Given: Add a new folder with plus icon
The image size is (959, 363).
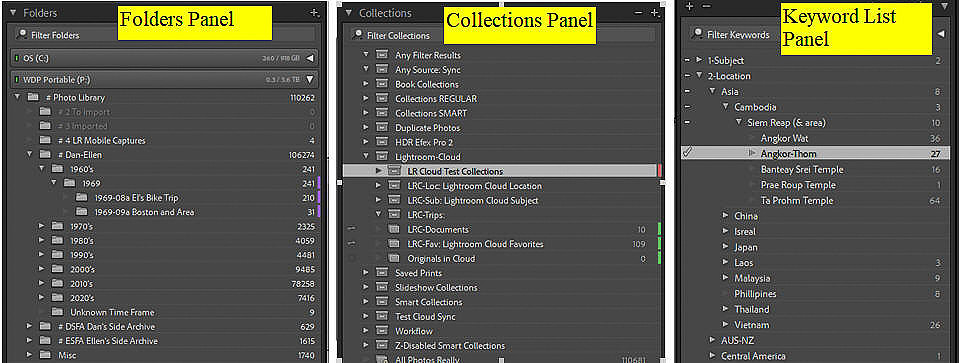Looking at the screenshot, I should click(x=314, y=12).
